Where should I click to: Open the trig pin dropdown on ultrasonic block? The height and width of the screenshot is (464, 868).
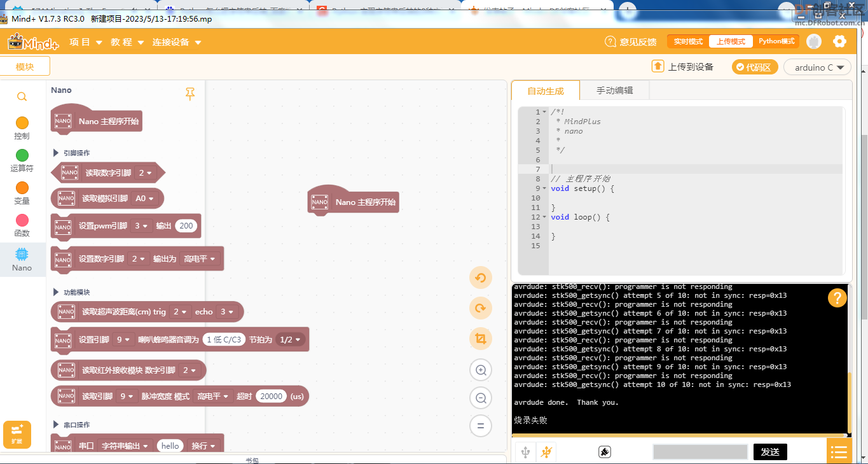(180, 312)
